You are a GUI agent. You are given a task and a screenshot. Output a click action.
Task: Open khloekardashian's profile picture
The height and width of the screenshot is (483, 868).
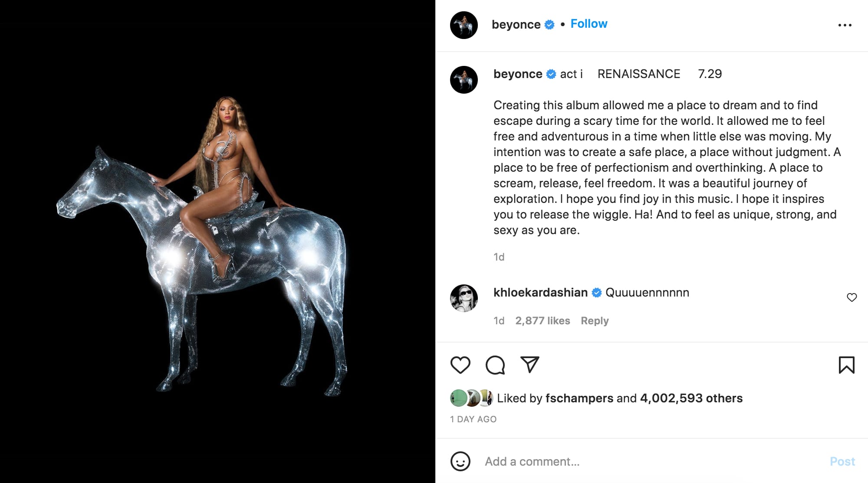(x=464, y=298)
